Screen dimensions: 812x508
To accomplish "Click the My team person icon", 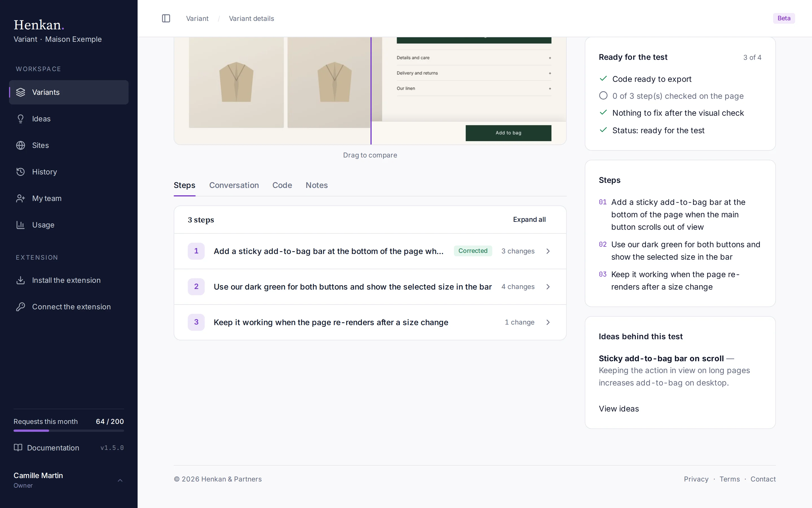I will (21, 199).
